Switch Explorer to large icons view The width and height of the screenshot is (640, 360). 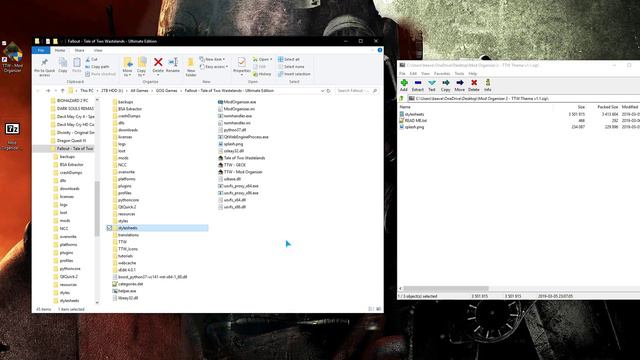pos(378,309)
